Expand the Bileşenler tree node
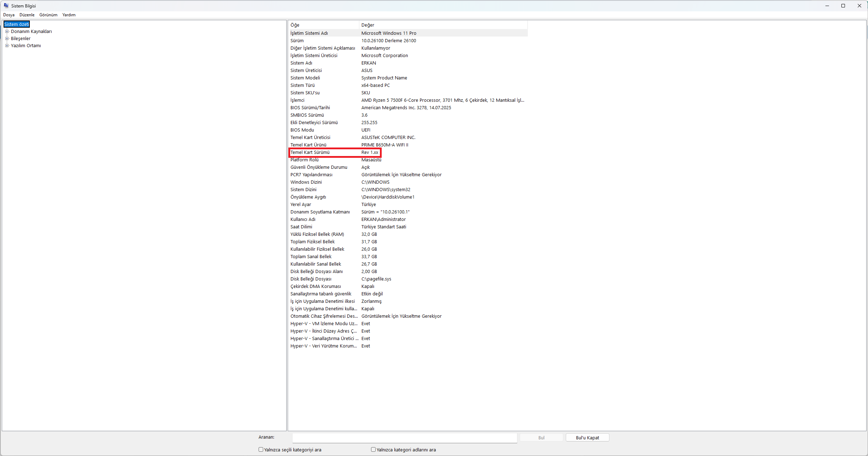Image resolution: width=868 pixels, height=456 pixels. 7,39
